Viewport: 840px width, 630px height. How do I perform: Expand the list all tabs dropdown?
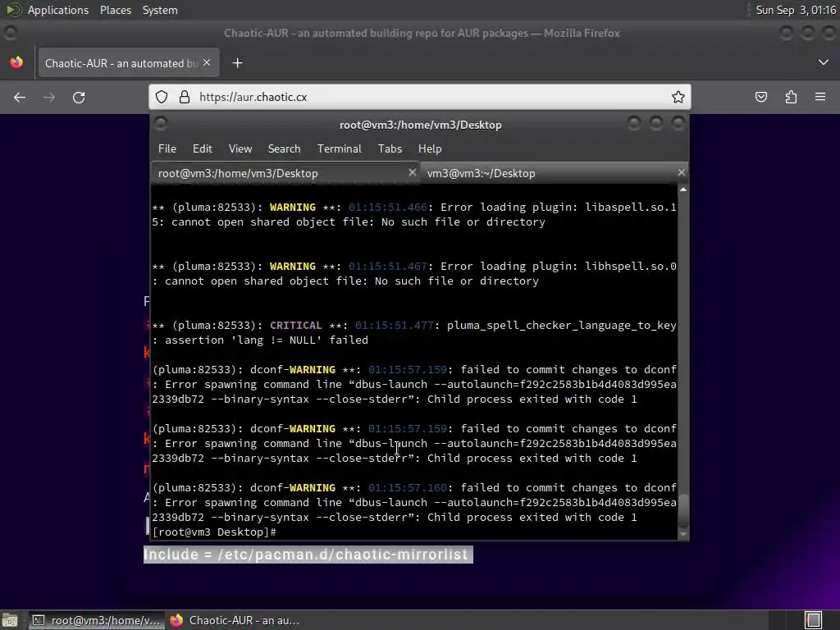(824, 62)
